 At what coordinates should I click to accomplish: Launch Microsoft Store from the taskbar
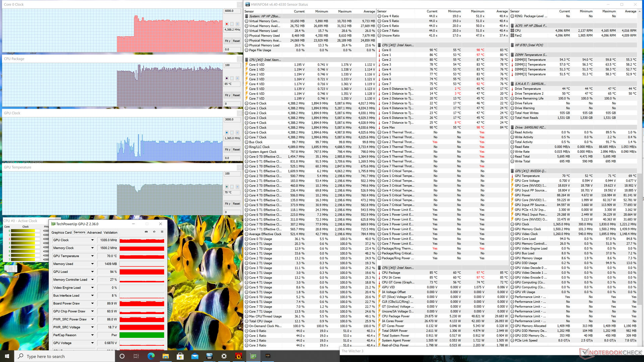[x=180, y=356]
